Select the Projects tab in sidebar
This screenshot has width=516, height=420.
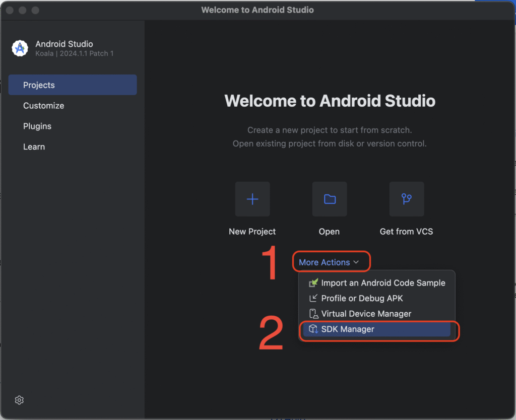73,85
